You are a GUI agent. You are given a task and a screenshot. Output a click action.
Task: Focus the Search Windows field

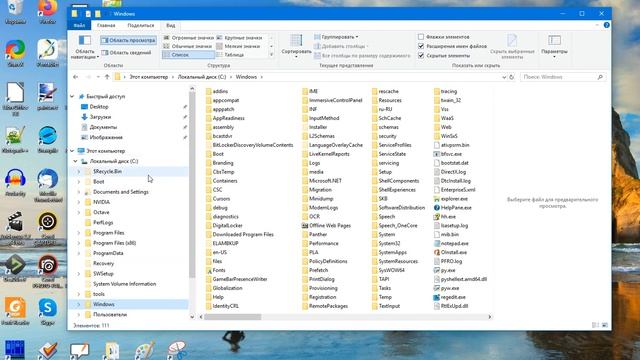(562, 77)
